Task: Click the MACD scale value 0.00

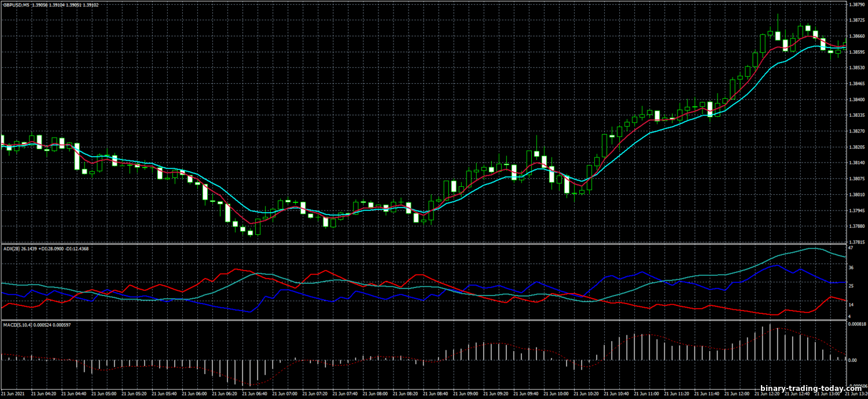Action: 853,360
